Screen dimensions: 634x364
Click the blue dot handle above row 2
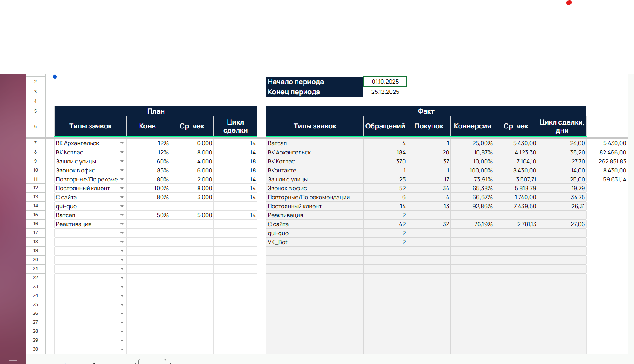55,77
